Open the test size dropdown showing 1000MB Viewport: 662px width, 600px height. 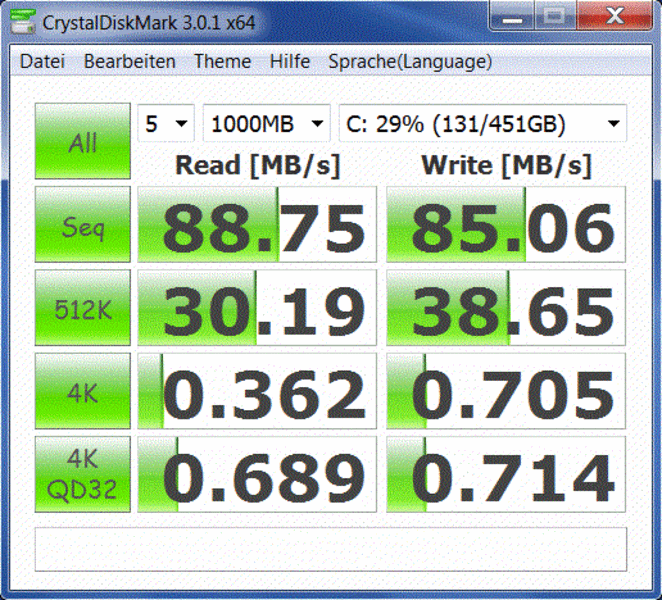pyautogui.click(x=266, y=123)
